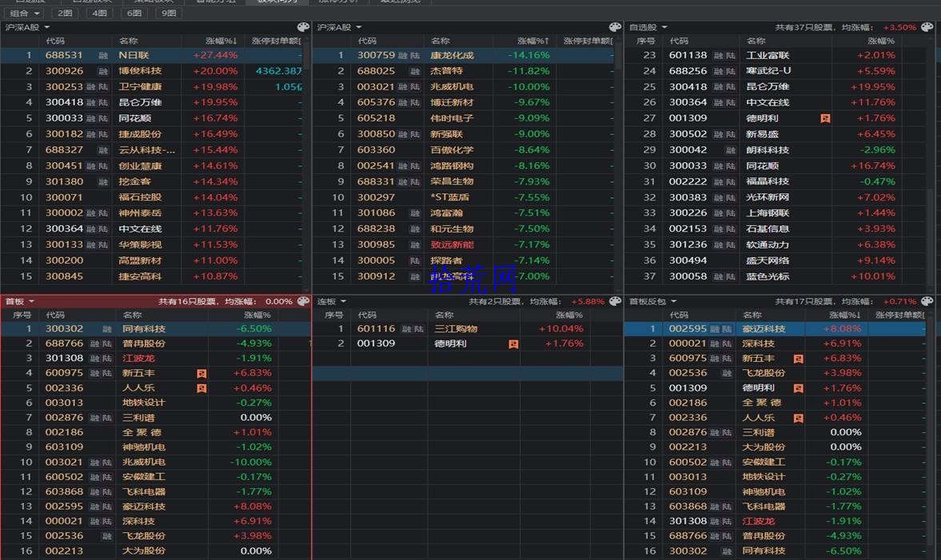Screen dimensions: 941x560
Task: Click 代码 column header in 连板 panel
Action: click(x=367, y=315)
